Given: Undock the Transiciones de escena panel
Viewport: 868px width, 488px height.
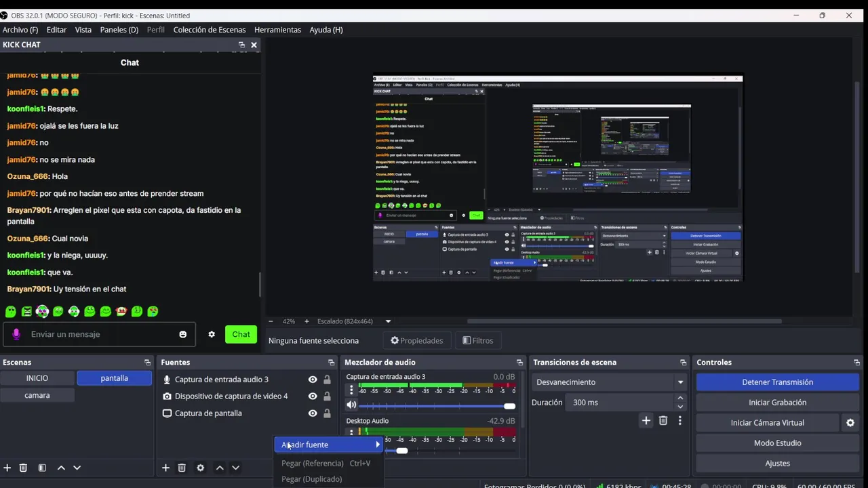Looking at the screenshot, I should pyautogui.click(x=683, y=363).
